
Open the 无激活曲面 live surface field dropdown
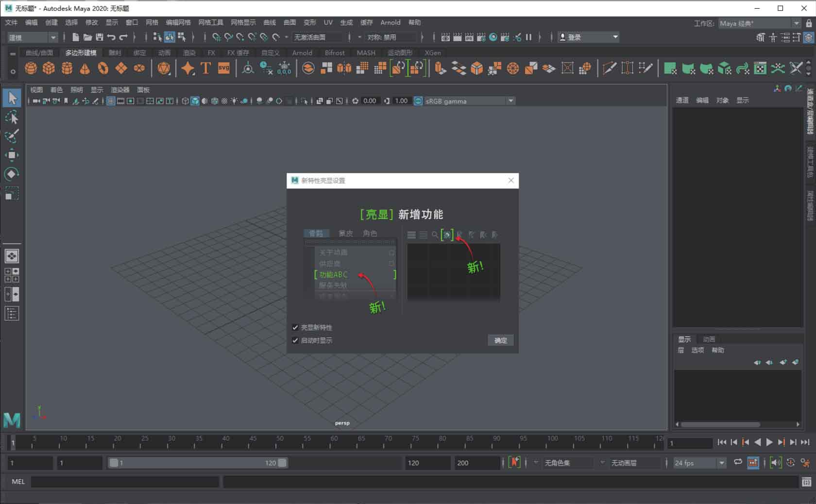click(316, 37)
